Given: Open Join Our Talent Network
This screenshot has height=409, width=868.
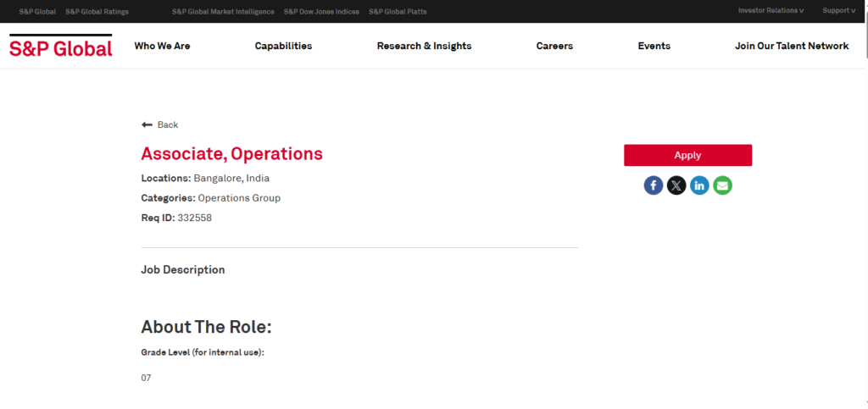Looking at the screenshot, I should (x=792, y=46).
